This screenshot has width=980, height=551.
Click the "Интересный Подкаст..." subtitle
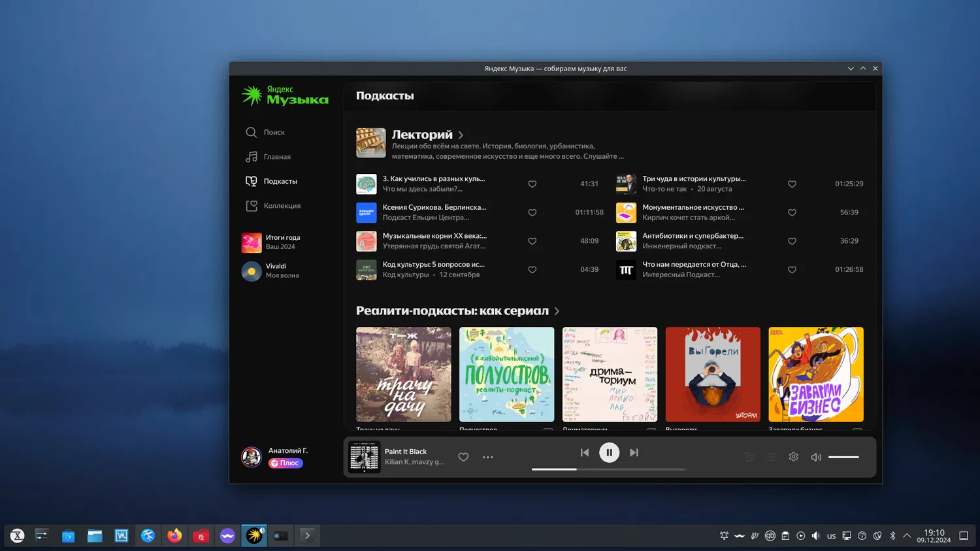pos(681,275)
